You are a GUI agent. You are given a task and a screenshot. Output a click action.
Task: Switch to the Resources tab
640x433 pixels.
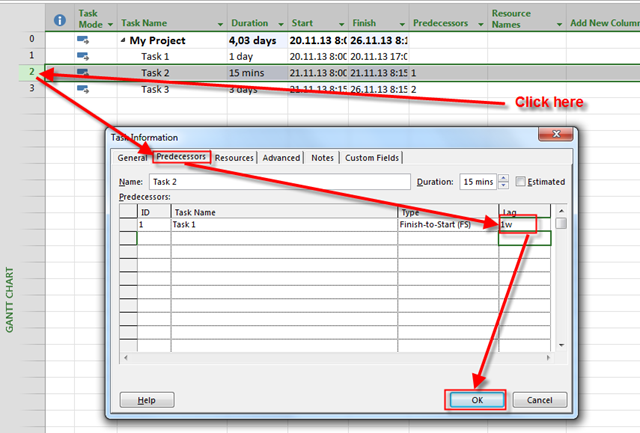click(x=234, y=157)
